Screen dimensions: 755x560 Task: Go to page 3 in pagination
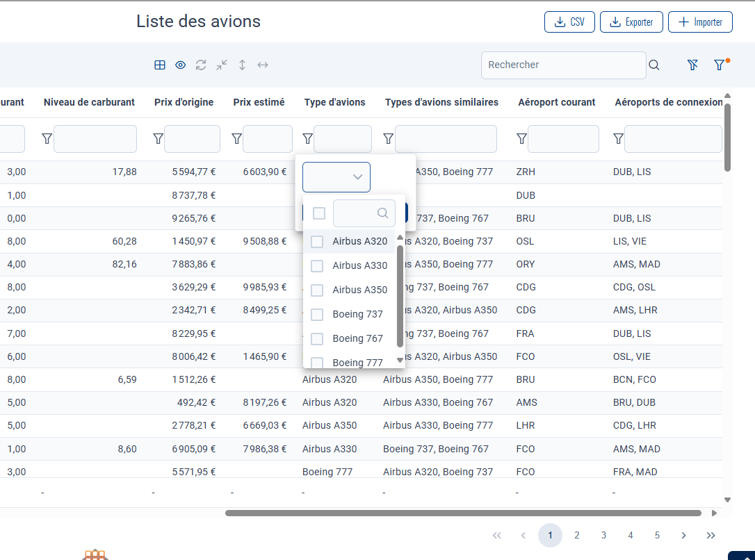coord(603,536)
